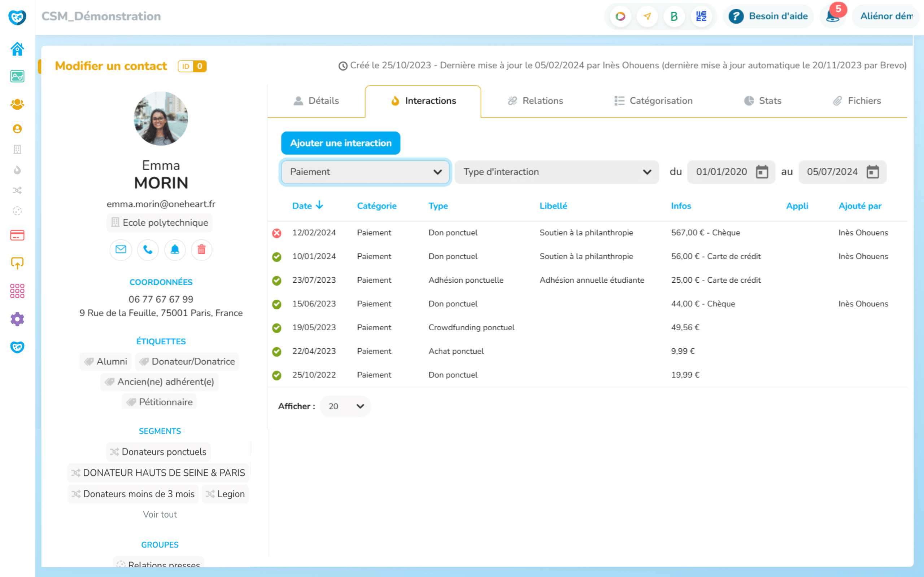Click green check status on 10/01/2024 payment
The width and height of the screenshot is (924, 577).
coord(277,256)
